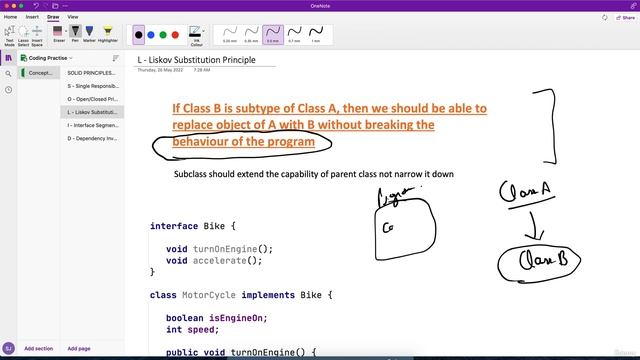Edit the page title Liskov Substitution Principle
Image resolution: width=640 pixels, height=360 pixels.
click(196, 60)
